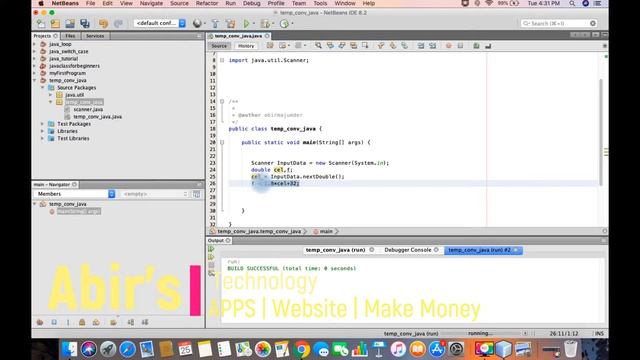Click the Run Project dropdown arrow
The image size is (640, 360).
(x=253, y=24)
